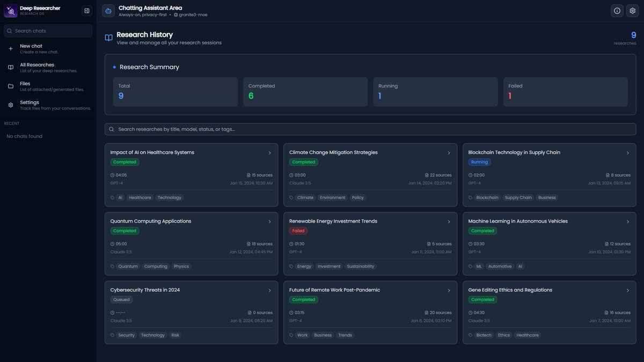Select the Running summary tile
644x362 pixels.
(435, 92)
